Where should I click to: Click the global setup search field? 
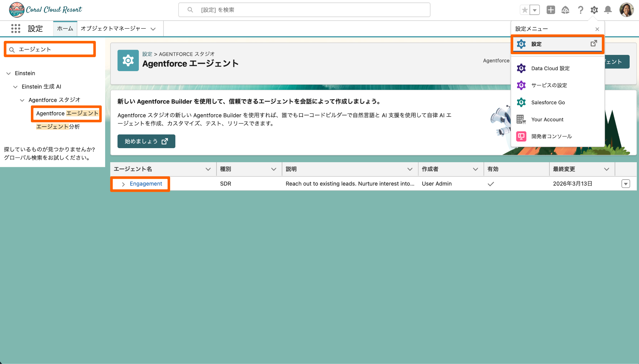[304, 10]
